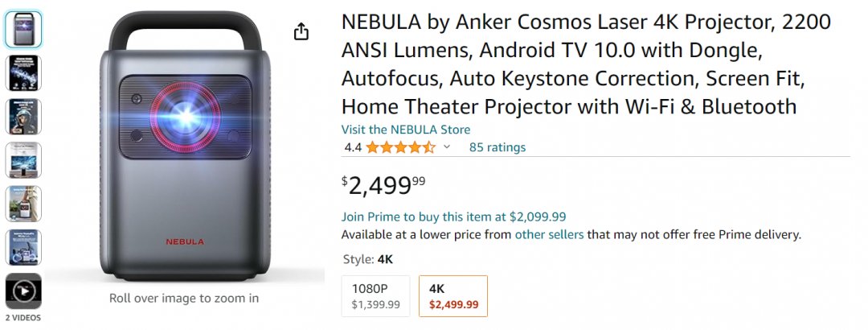This screenshot has width=868, height=330.
Task: Play the product videos thumbnail
Action: (23, 291)
